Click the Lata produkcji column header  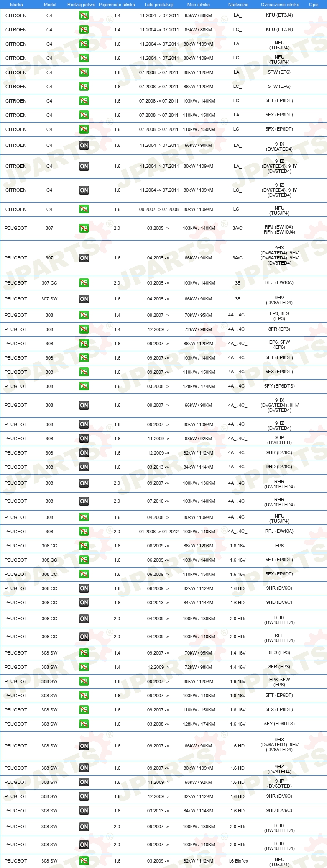pos(159,5)
